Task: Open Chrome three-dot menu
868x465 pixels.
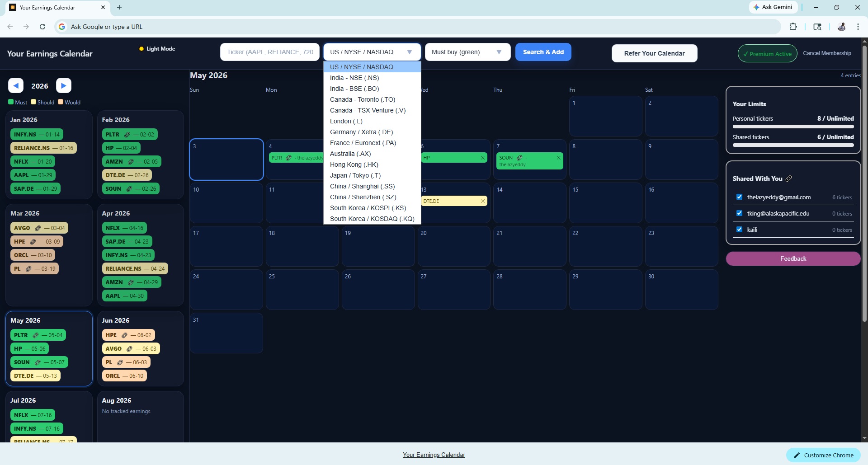Action: click(x=858, y=27)
